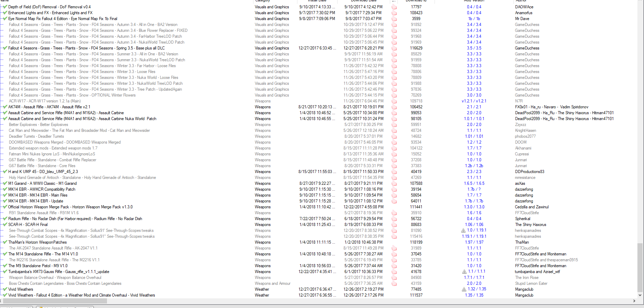Select Autumn 3.4 Blue Flower Replacer - FIXED row
The image size is (644, 308).
tap(98, 30)
